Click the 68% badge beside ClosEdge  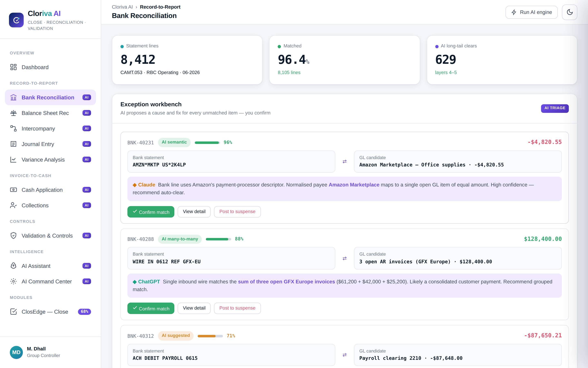(x=84, y=312)
